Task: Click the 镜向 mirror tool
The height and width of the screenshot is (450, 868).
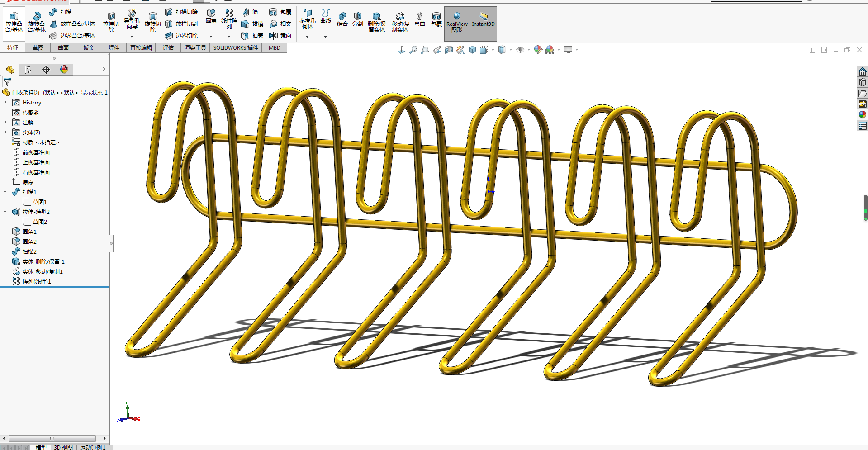Action: (x=280, y=36)
